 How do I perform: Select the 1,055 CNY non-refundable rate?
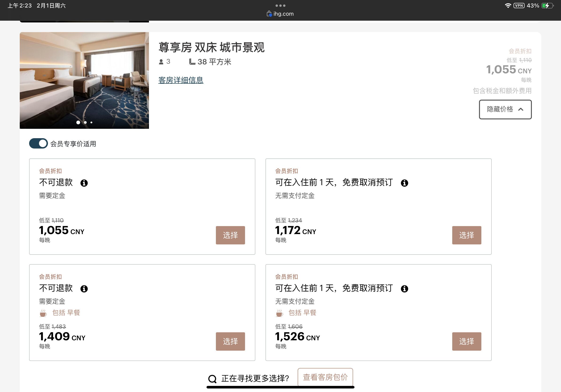[x=230, y=235]
